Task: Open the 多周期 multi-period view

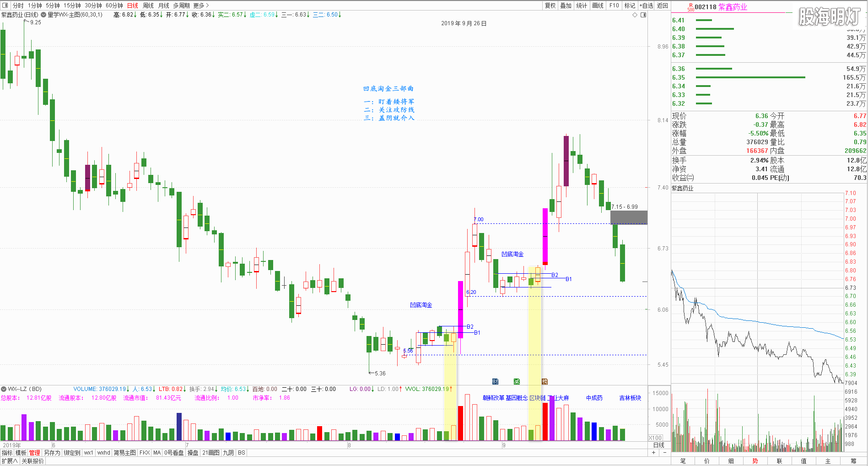Action: (x=181, y=5)
